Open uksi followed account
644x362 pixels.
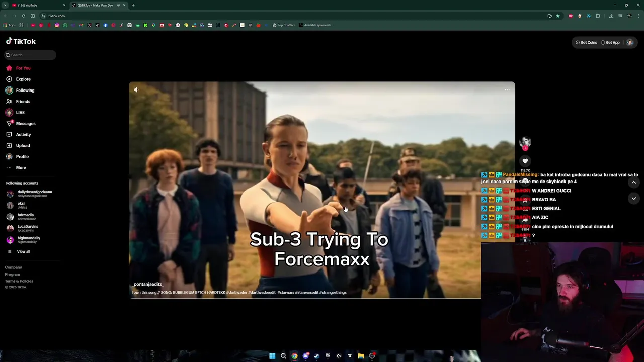point(17,205)
